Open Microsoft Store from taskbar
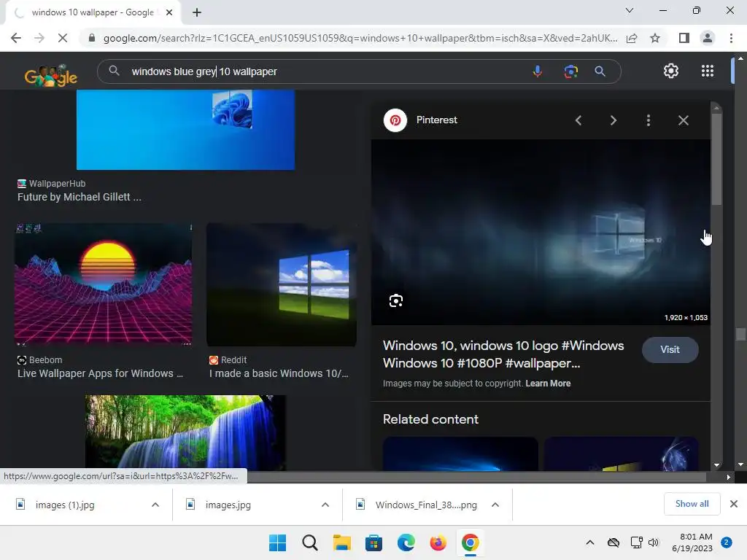The width and height of the screenshot is (747, 560). (x=373, y=542)
